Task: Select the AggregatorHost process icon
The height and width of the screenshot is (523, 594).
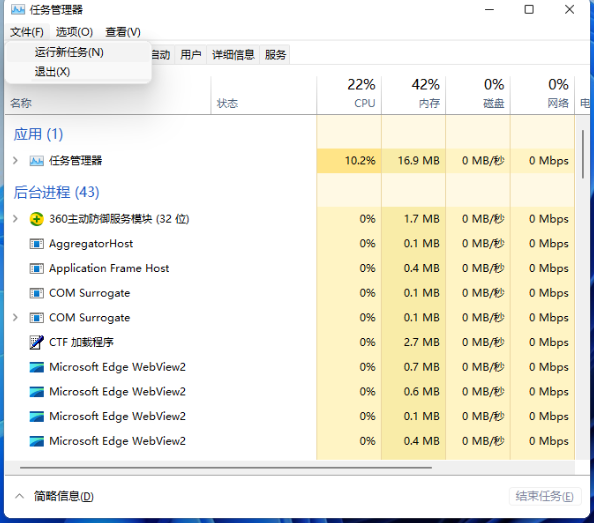Action: point(36,244)
